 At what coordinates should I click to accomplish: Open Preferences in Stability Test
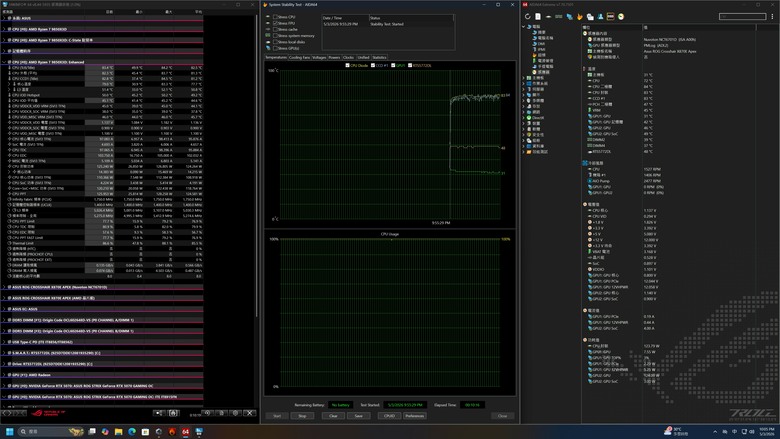414,416
